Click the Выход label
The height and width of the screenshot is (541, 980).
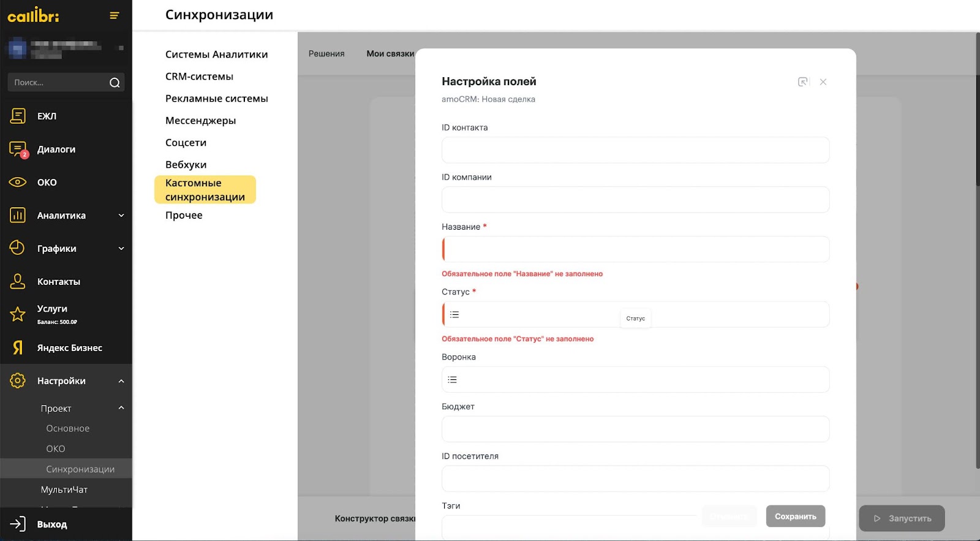click(52, 524)
